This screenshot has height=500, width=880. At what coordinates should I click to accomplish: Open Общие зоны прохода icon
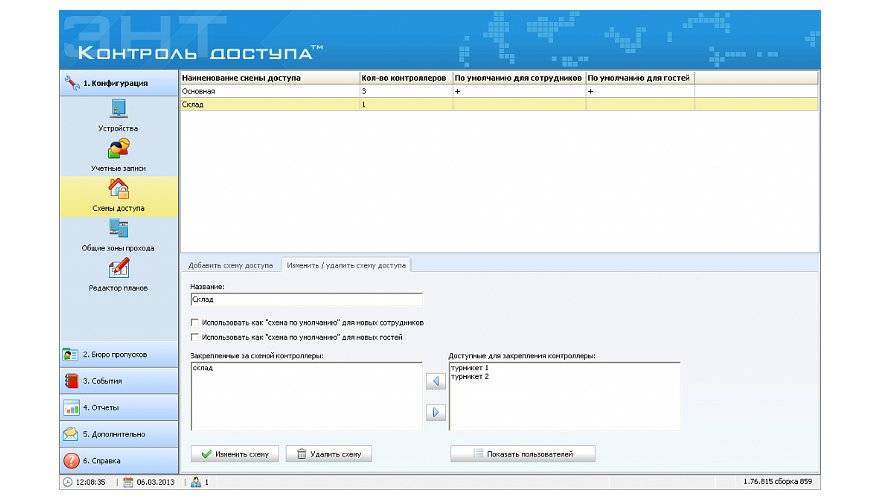(118, 229)
